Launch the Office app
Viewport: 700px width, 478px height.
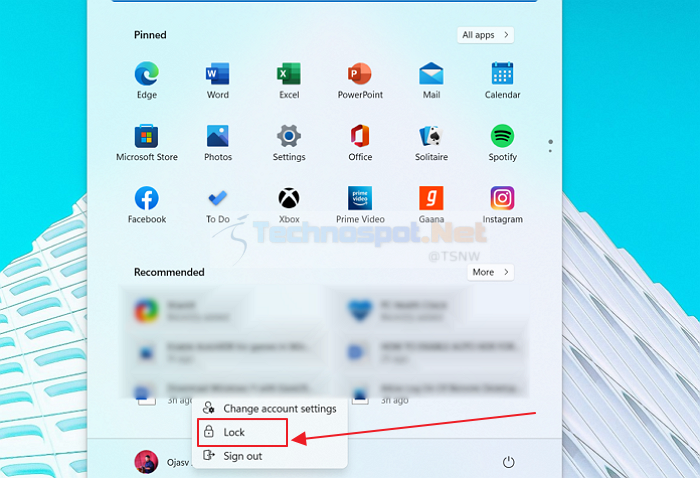click(x=360, y=143)
